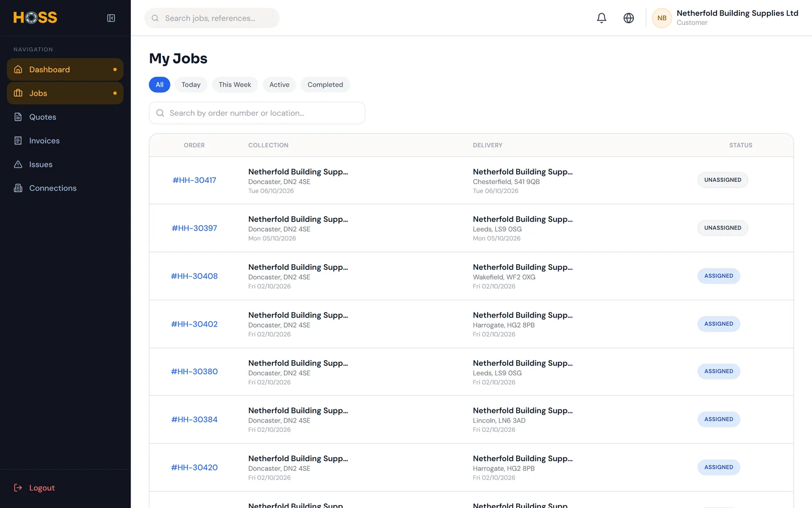Open order #HH-30420
Image resolution: width=812 pixels, height=508 pixels.
pos(194,467)
